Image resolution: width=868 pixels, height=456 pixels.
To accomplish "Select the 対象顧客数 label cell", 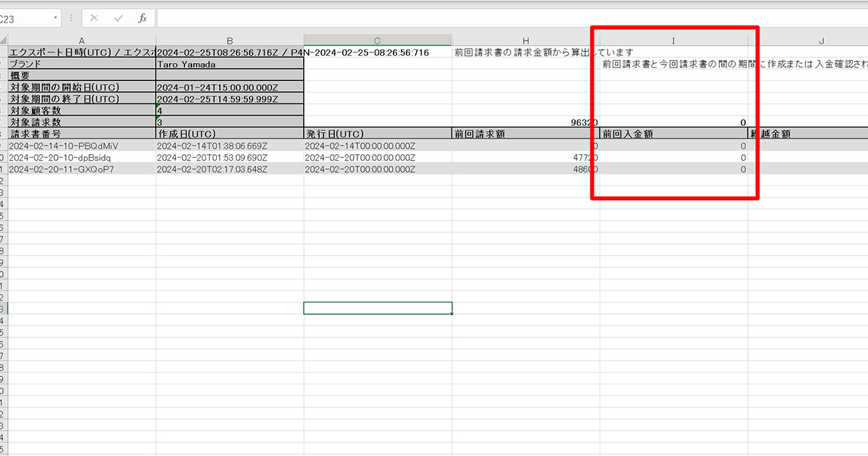I will click(82, 110).
